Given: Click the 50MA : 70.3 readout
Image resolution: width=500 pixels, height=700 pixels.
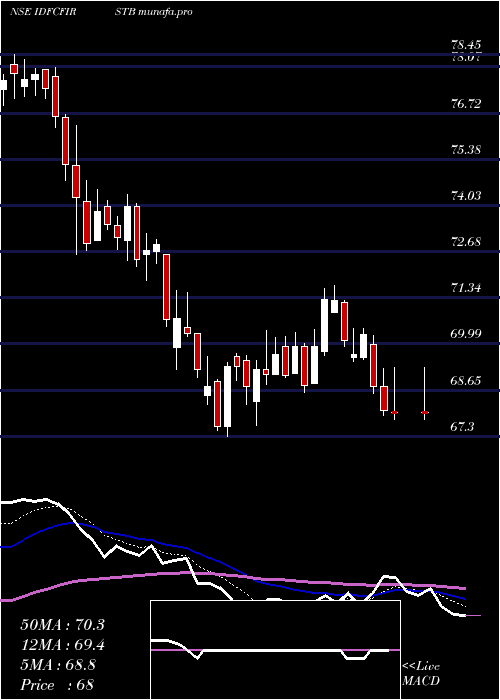Looking at the screenshot, I should pyautogui.click(x=62, y=625).
